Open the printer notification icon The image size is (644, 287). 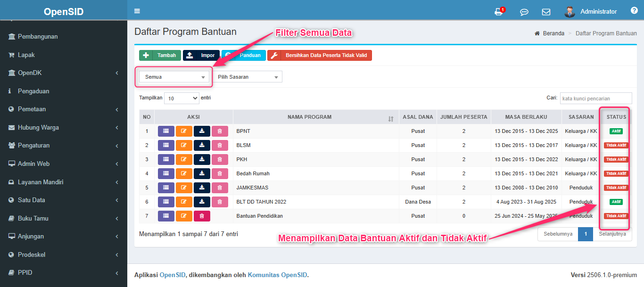tap(499, 12)
